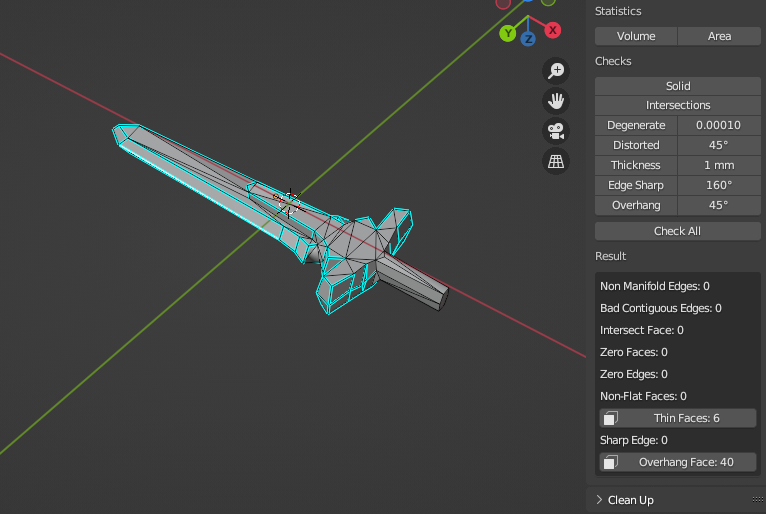Viewport: 766px width, 514px height.
Task: Click the X axis on navigation gizmo
Action: point(553,30)
